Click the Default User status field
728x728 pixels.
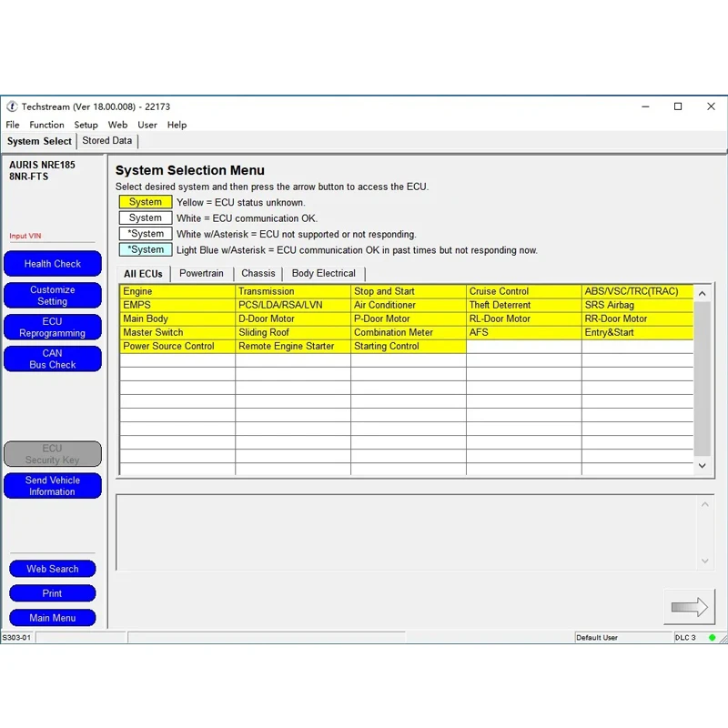click(622, 638)
